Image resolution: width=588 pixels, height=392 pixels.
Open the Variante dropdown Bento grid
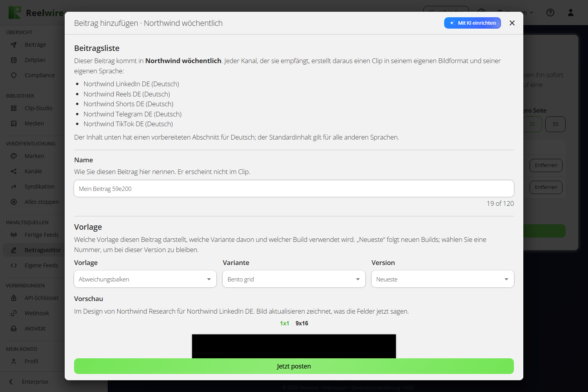294,279
